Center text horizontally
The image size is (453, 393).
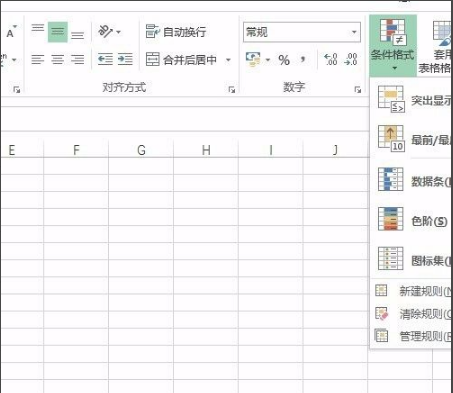pyautogui.click(x=58, y=59)
